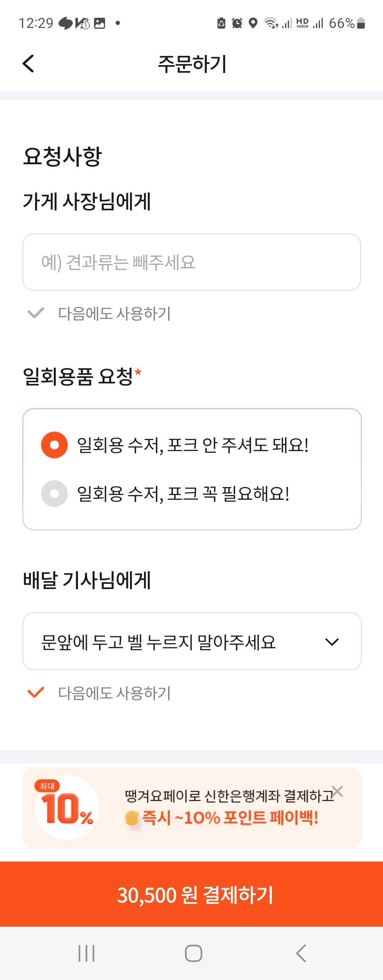Viewport: 383px width, 980px height.
Task: Tap the battery icon in the status bar
Action: [361, 23]
